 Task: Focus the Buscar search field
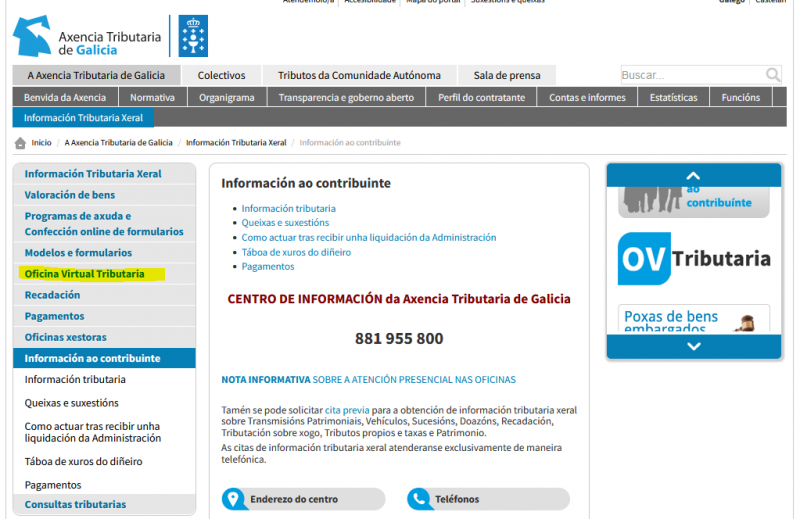pyautogui.click(x=693, y=75)
